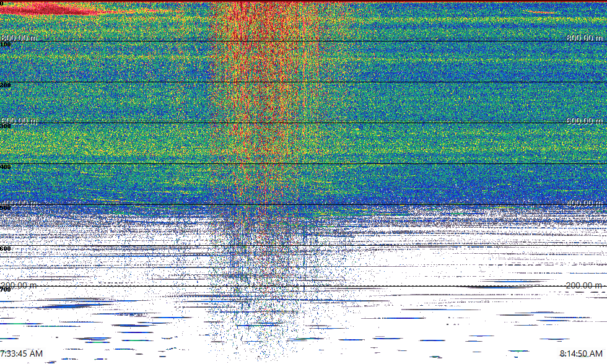Select the bold 100 range gridline label
This screenshot has width=607, height=364.
[6, 45]
